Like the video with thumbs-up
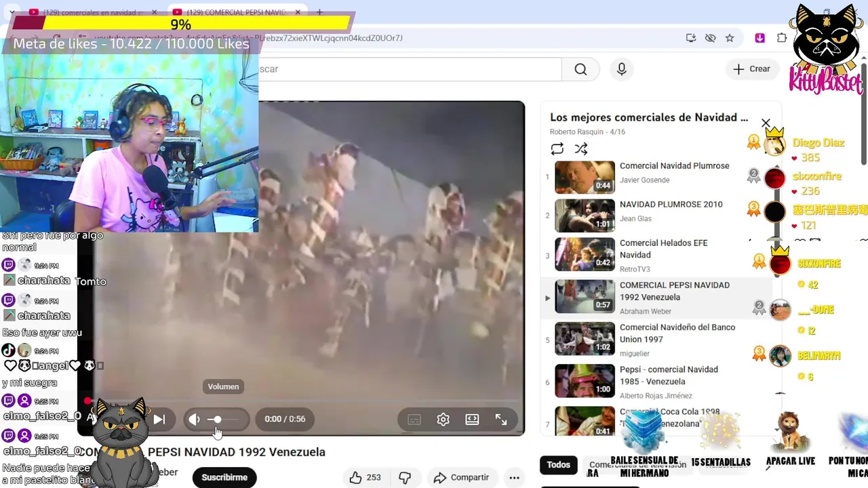 365,477
